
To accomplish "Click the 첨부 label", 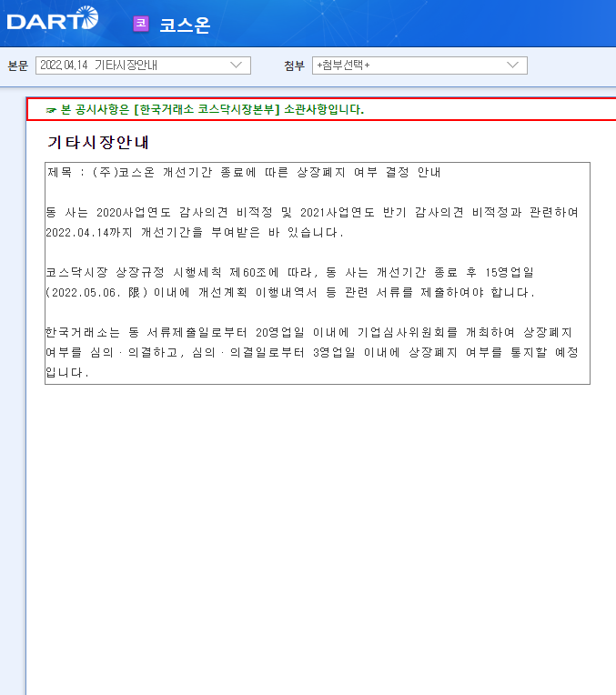I will click(x=295, y=65).
